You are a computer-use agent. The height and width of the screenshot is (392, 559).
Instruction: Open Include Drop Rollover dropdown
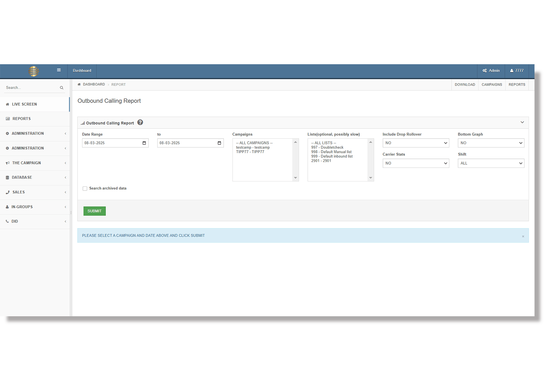click(x=416, y=143)
